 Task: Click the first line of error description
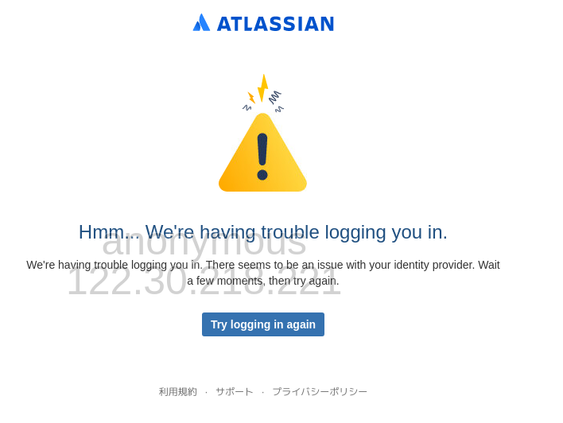tap(263, 265)
